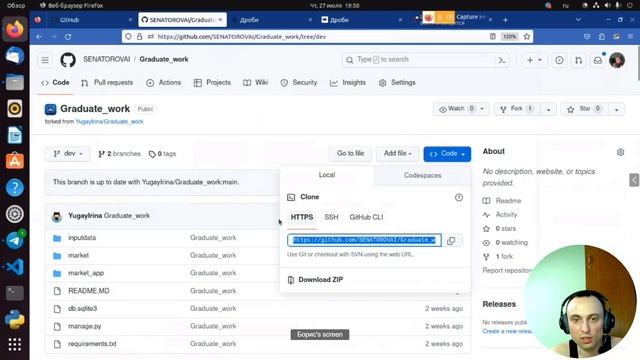Image resolution: width=640 pixels, height=360 pixels.
Task: Launch Thunderbird from the dock
Action: coord(15,56)
